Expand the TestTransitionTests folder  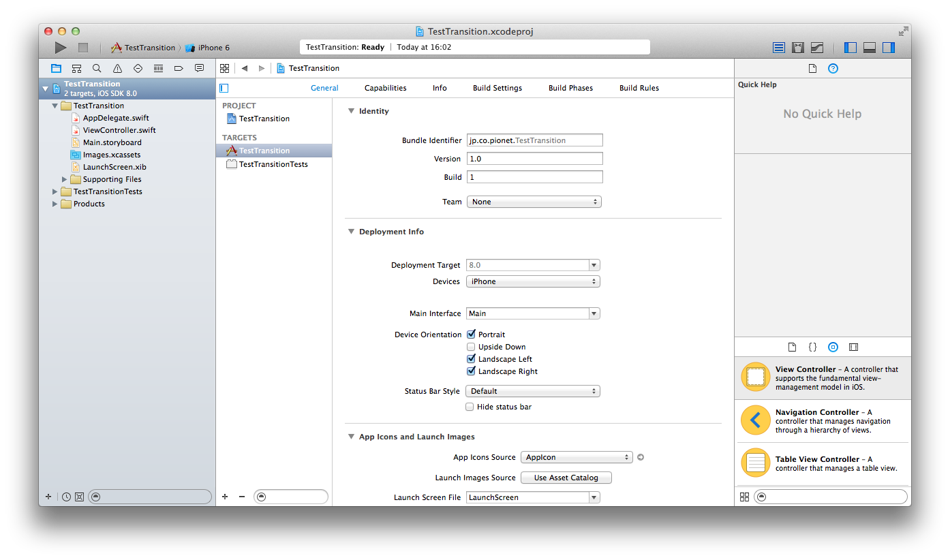55,191
